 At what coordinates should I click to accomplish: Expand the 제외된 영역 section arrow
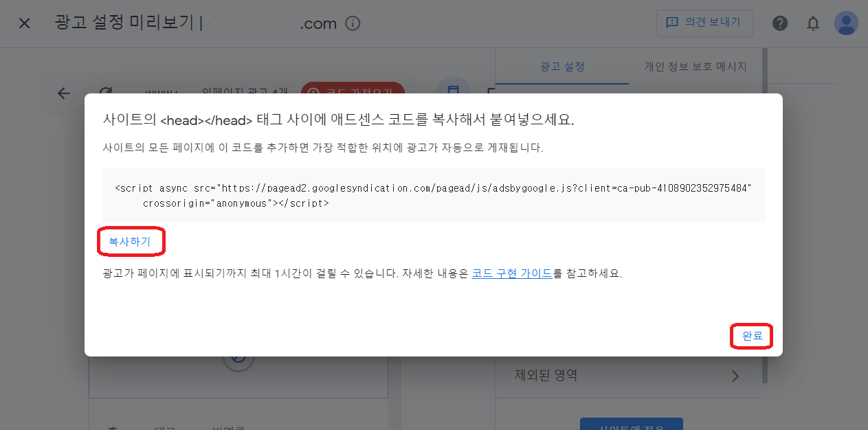[x=735, y=376]
